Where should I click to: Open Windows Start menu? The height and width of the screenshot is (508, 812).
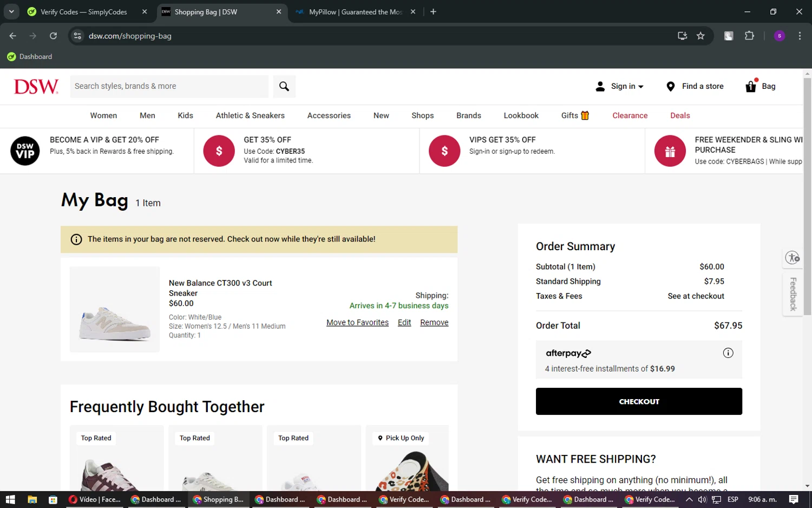10,499
